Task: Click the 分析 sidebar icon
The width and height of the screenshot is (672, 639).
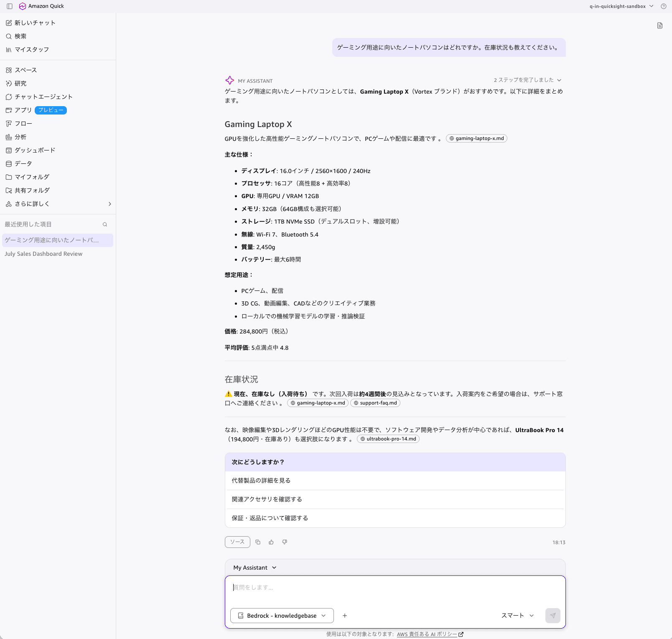Action: (9, 137)
